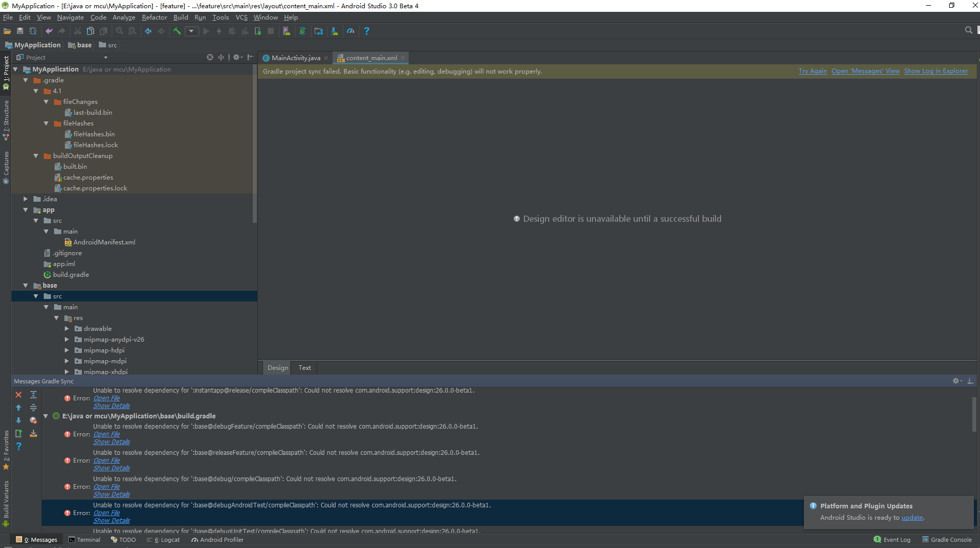This screenshot has width=980, height=548.
Task: Toggle the Gradle Console tool window
Action: coord(947,540)
